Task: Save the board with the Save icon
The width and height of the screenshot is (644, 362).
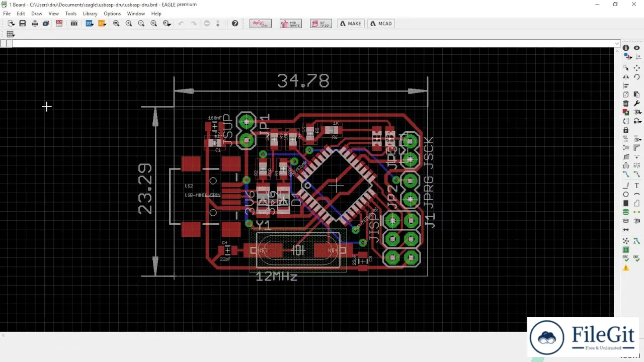Action: point(22,24)
